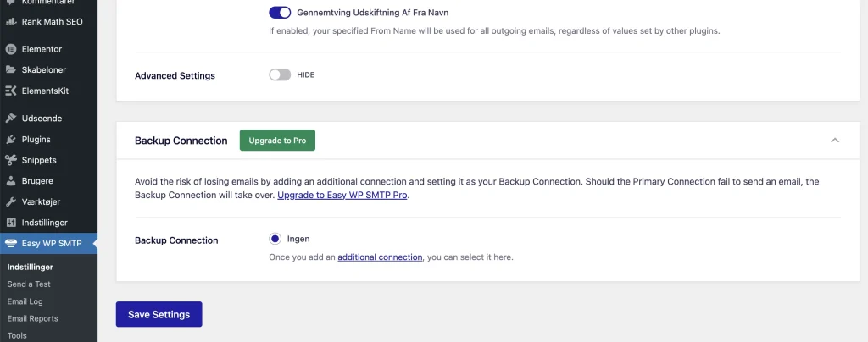
Task: Click the ElementsKit icon in sidebar
Action: (x=10, y=91)
